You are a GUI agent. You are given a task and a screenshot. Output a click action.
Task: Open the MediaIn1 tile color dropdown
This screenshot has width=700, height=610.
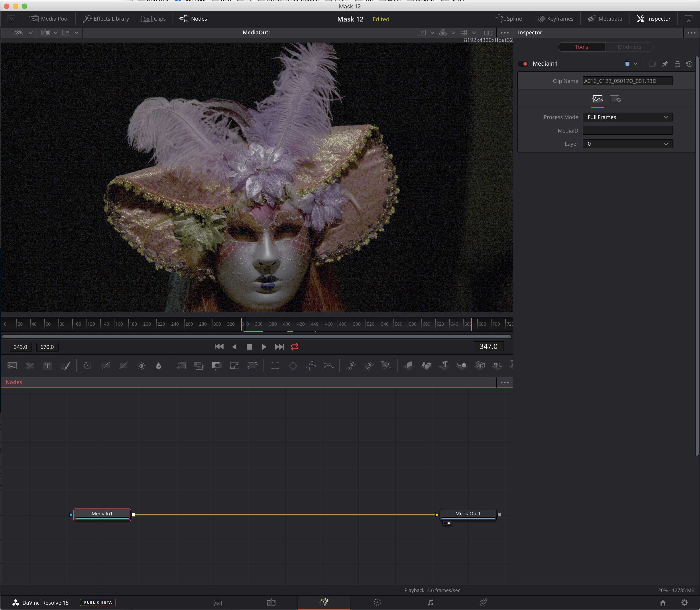636,64
